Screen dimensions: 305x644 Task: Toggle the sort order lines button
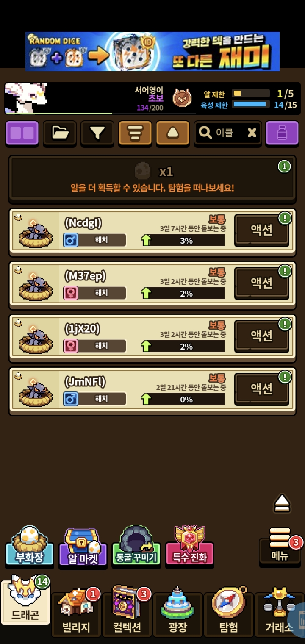click(x=135, y=133)
